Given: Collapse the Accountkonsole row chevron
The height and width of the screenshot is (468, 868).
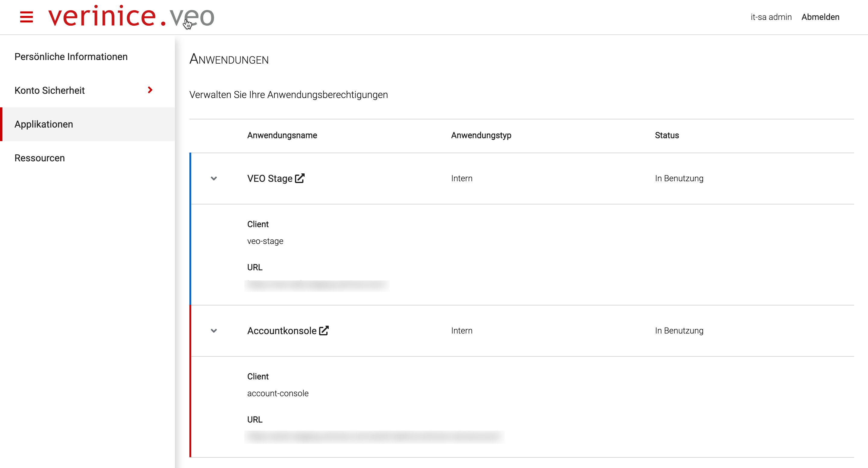Looking at the screenshot, I should [x=214, y=330].
